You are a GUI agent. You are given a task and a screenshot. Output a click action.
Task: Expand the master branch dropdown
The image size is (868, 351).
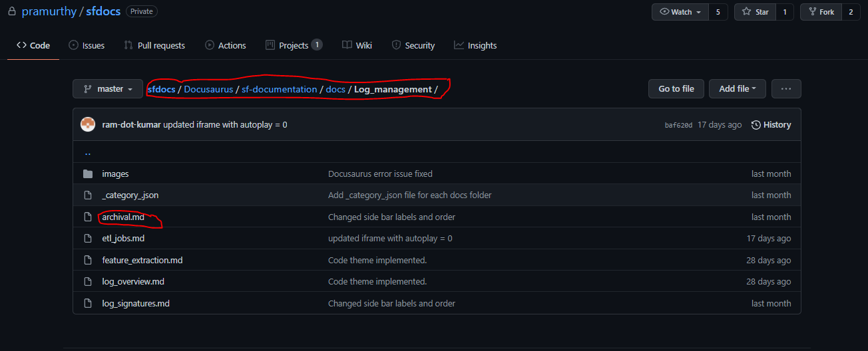[107, 89]
